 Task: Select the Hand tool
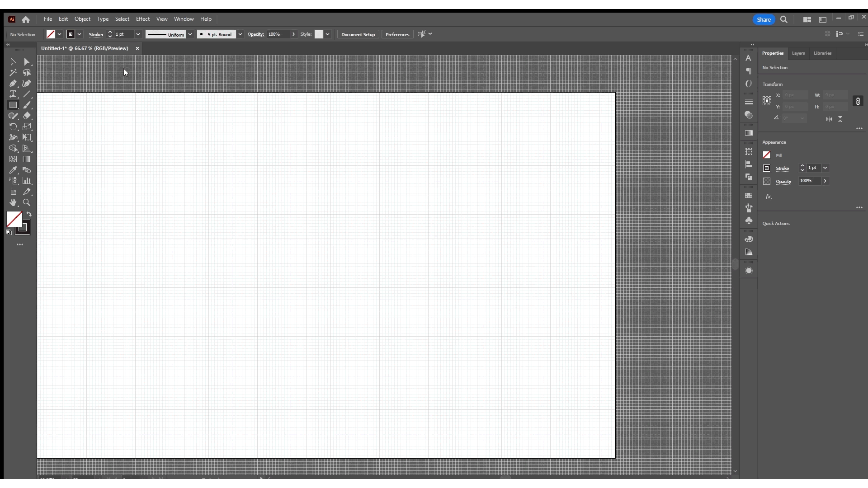pos(13,203)
